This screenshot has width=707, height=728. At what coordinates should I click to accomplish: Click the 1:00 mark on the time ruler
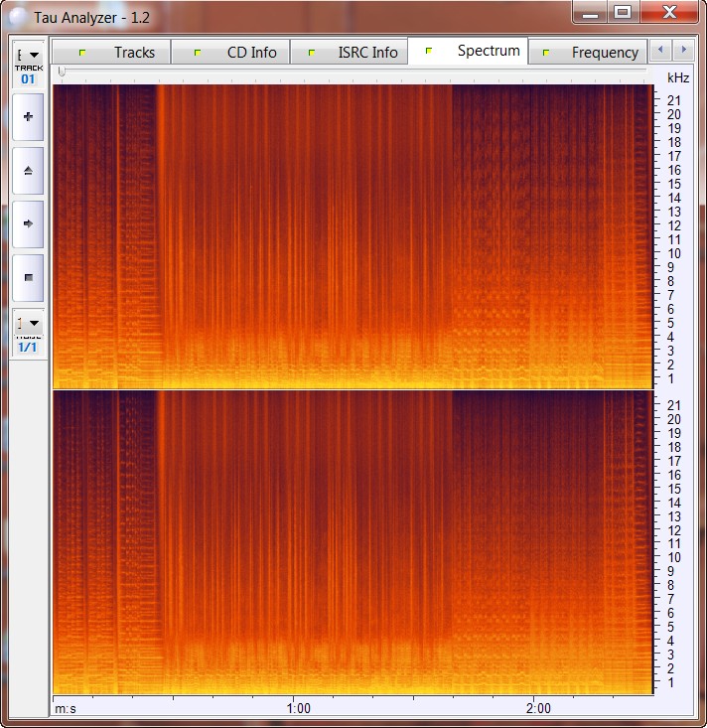tap(297, 708)
